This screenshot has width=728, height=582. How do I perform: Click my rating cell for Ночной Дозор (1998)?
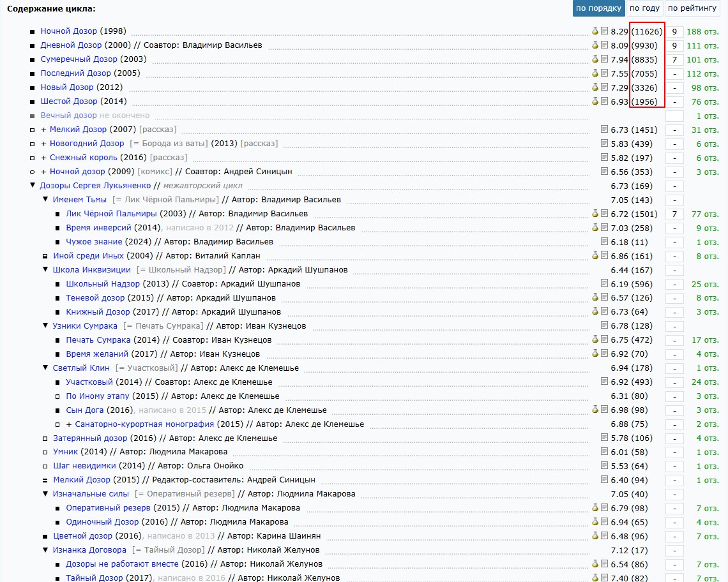pyautogui.click(x=674, y=31)
